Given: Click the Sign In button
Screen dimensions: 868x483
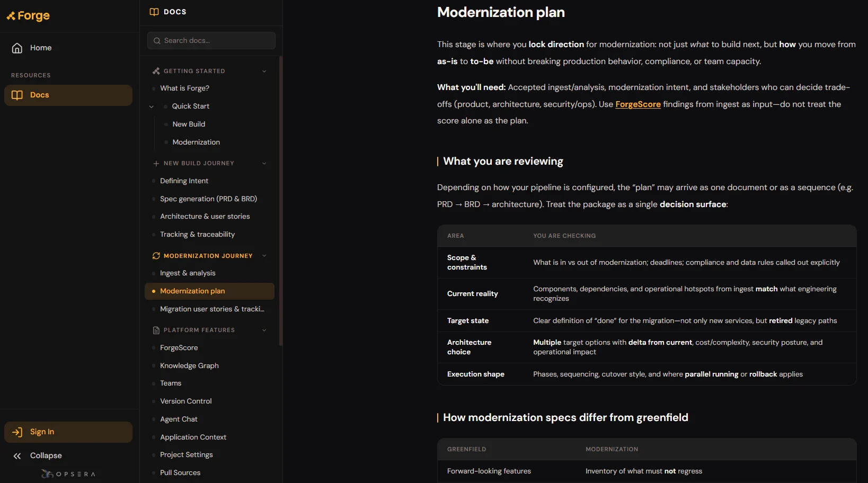Looking at the screenshot, I should pos(68,432).
